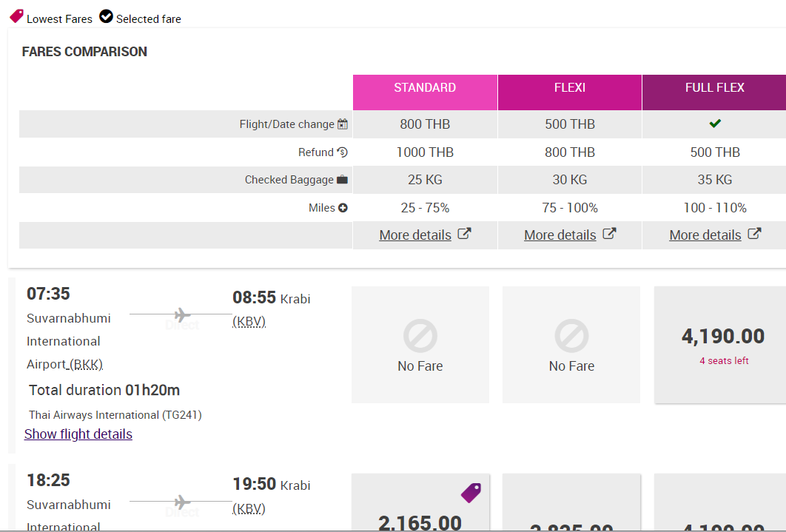Select the 4,190.00 Full Flex fare for 07:35 flight

click(x=722, y=345)
